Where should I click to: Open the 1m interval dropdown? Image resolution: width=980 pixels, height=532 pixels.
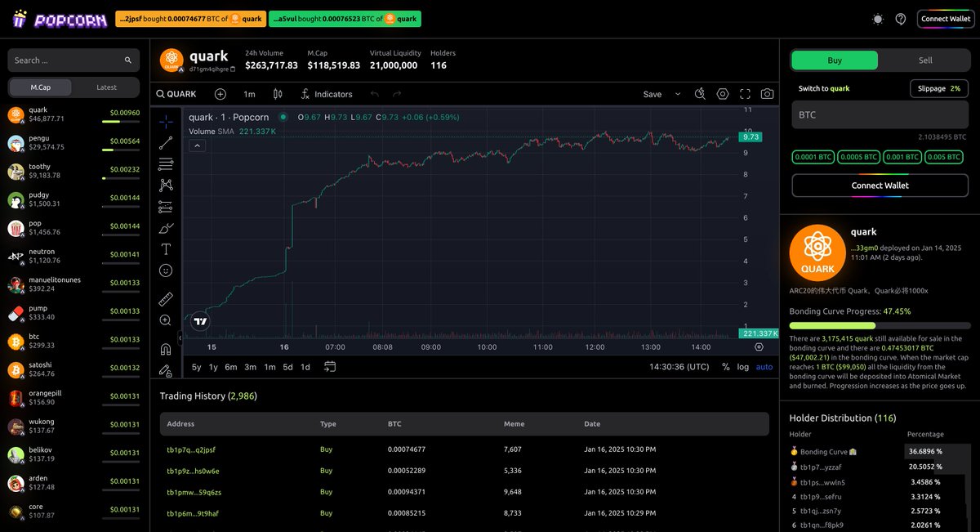pos(249,94)
